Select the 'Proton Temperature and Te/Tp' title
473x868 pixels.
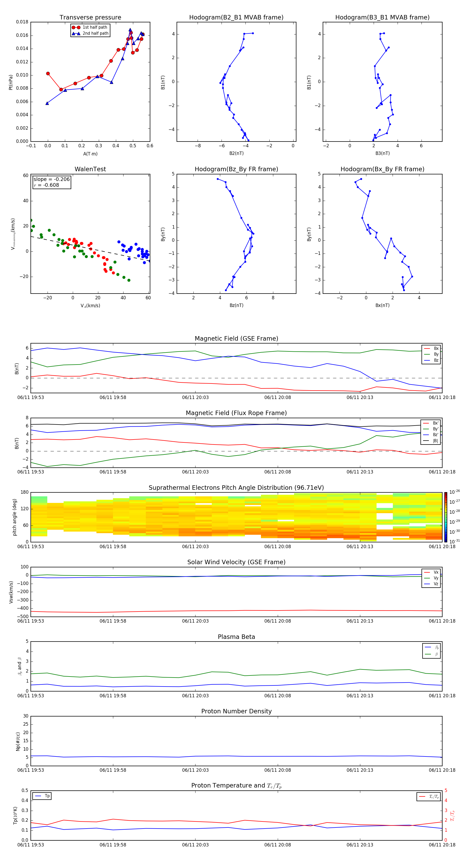click(x=236, y=786)
